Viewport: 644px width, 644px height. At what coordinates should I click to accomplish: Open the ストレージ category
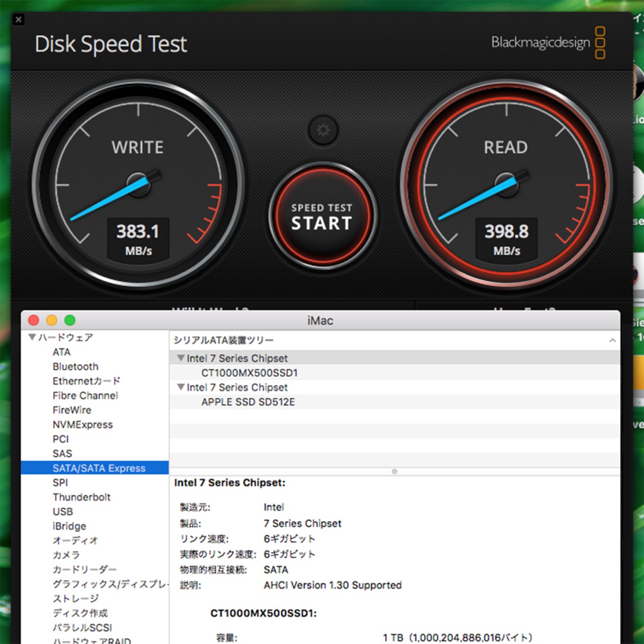tap(75, 598)
